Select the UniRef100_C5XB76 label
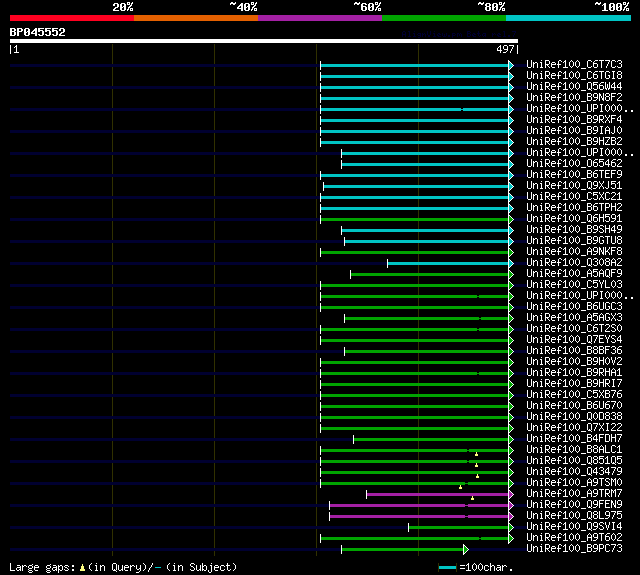This screenshot has height=575, width=640. pos(574,395)
